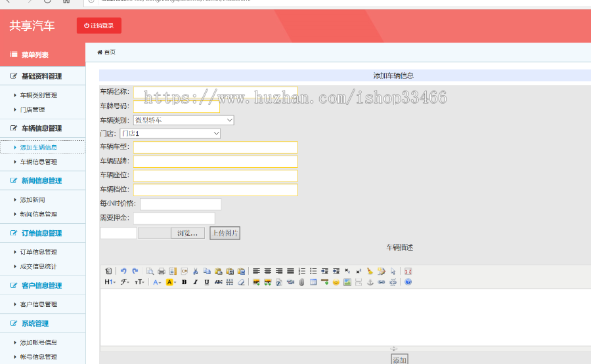Toggle bold formatting
This screenshot has width=591, height=364.
(184, 282)
